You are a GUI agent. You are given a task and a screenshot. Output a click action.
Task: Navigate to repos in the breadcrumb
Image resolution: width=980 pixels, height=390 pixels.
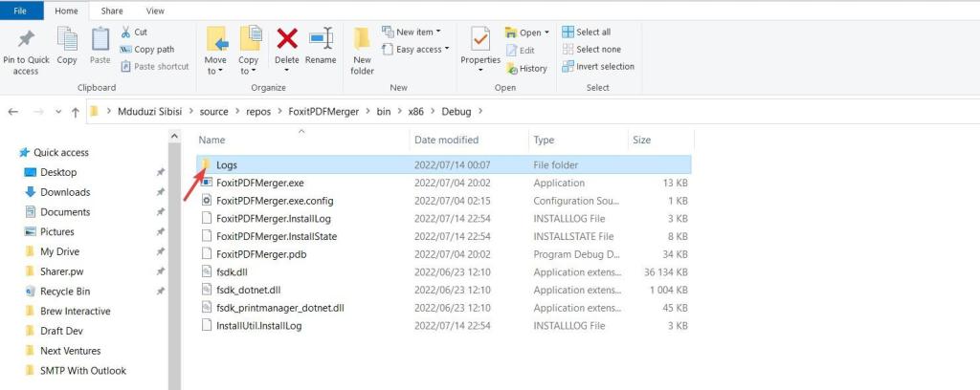point(258,112)
